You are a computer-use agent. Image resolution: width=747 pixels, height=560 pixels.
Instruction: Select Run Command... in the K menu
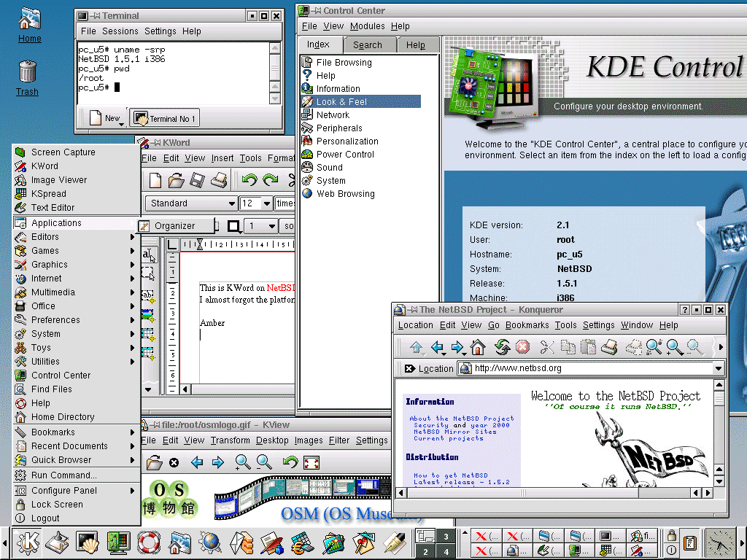pyautogui.click(x=76, y=475)
